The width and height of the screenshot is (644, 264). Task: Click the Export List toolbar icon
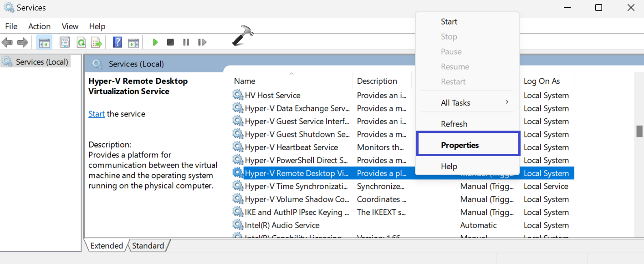pyautogui.click(x=97, y=42)
